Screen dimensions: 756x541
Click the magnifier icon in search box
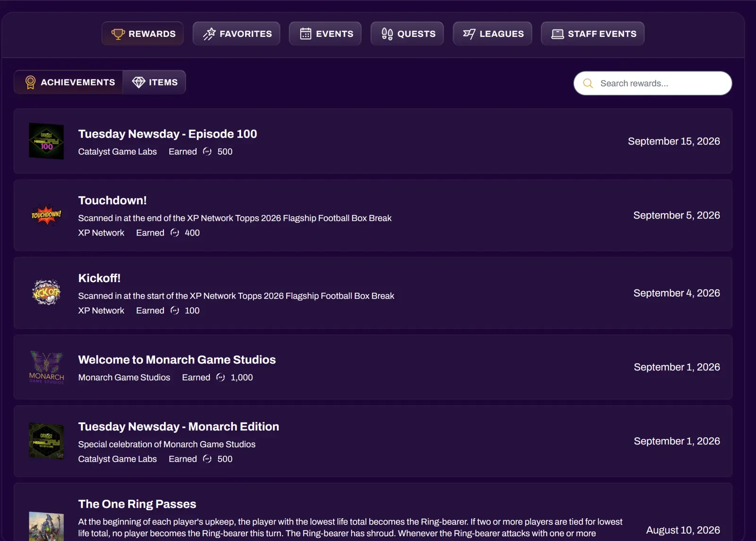(x=588, y=84)
